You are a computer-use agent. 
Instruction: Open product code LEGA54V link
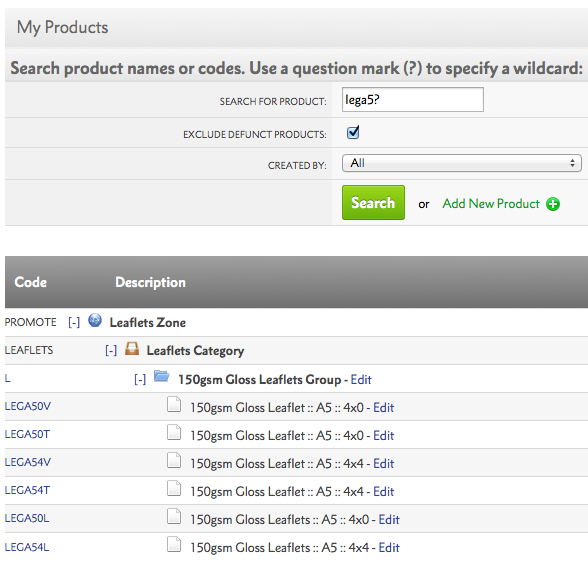(27, 462)
